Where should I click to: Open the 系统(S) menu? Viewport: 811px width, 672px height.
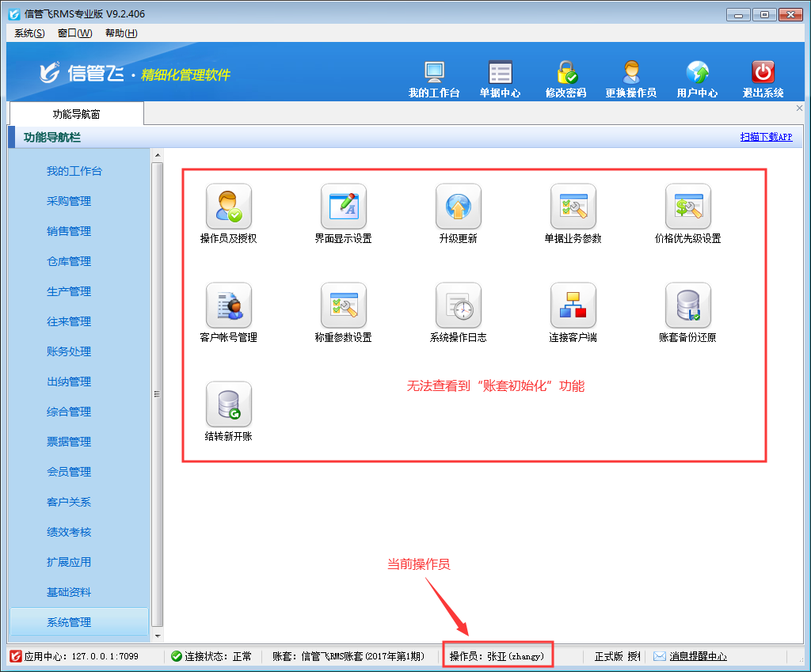tap(29, 32)
